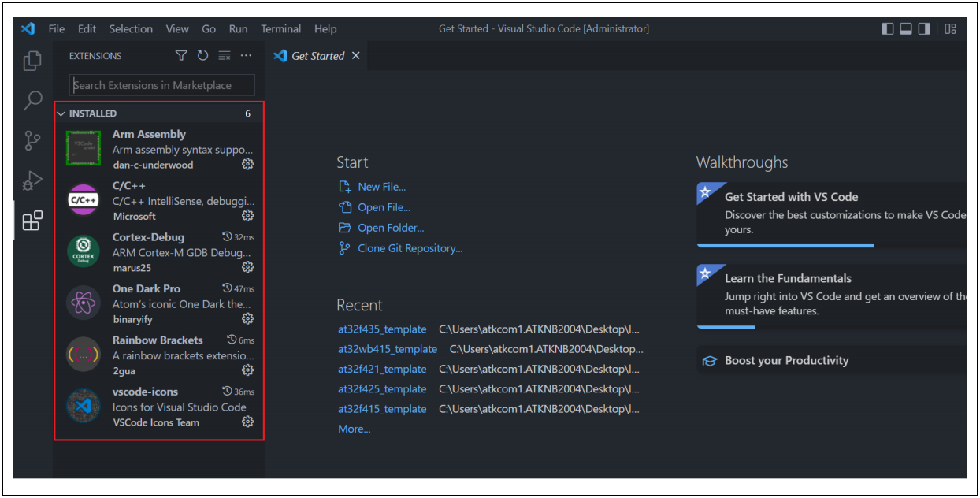The width and height of the screenshot is (980, 498).
Task: Select the Extensions view icon
Action: pos(32,221)
